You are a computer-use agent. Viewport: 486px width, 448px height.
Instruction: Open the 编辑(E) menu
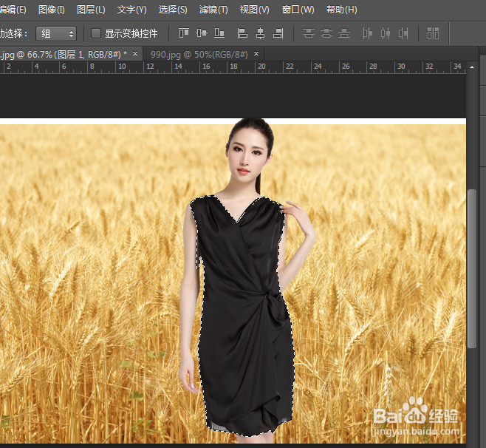click(13, 10)
